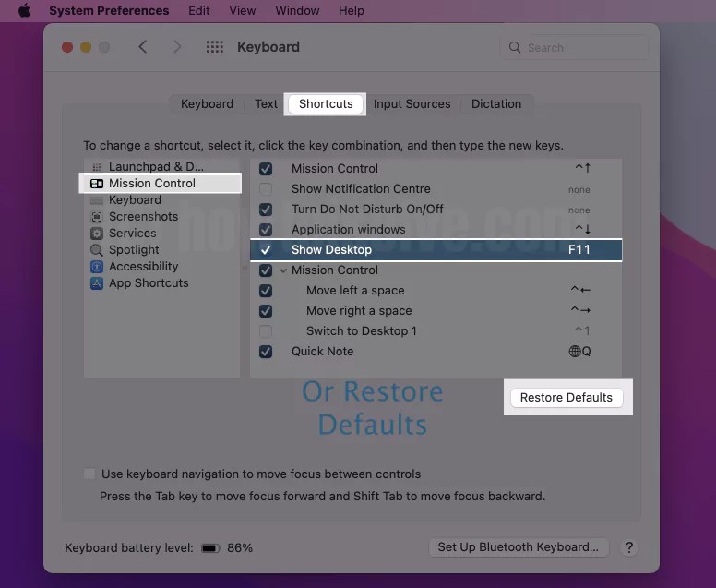The image size is (716, 588).
Task: Open the View menu
Action: pyautogui.click(x=243, y=10)
